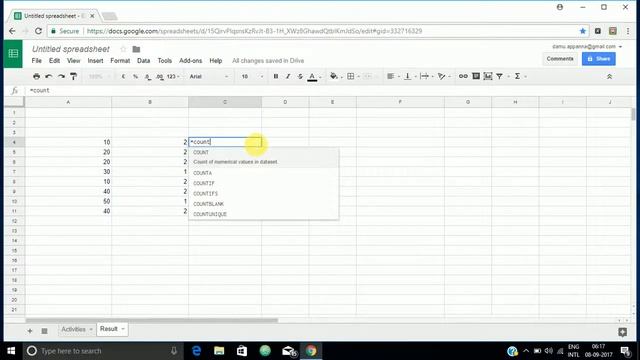Open the Insert menu
Viewport: 640px width, 360px height.
pos(95,61)
